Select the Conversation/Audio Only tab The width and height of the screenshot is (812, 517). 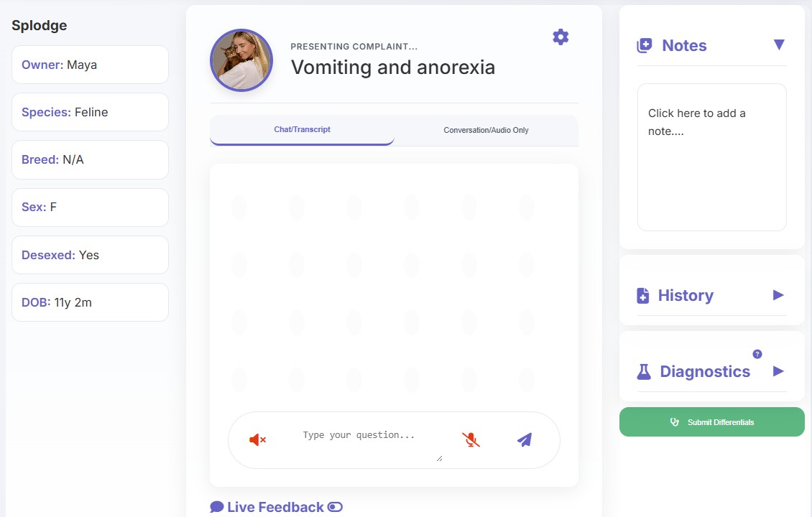pos(486,130)
